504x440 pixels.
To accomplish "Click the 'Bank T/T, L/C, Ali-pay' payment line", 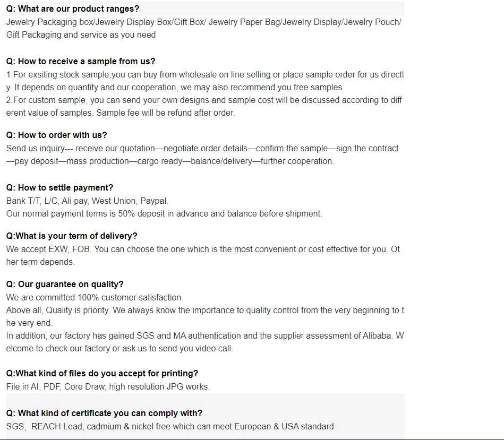I will tap(87, 201).
